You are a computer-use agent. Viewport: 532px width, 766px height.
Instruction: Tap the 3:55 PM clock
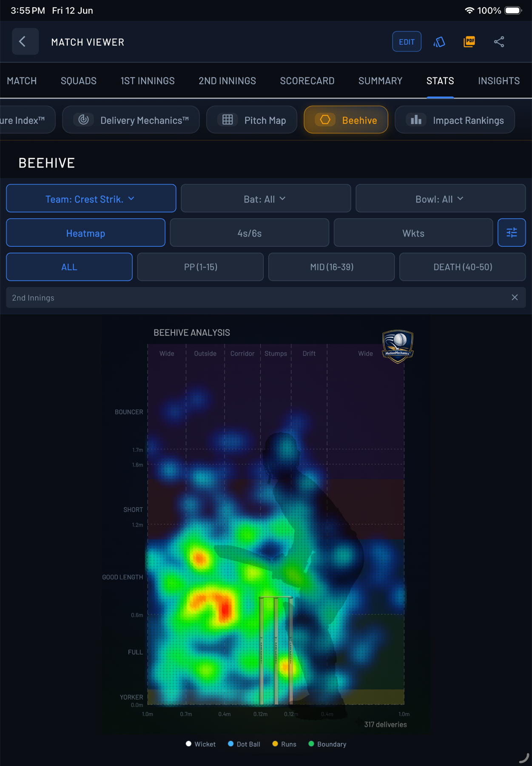coord(28,10)
